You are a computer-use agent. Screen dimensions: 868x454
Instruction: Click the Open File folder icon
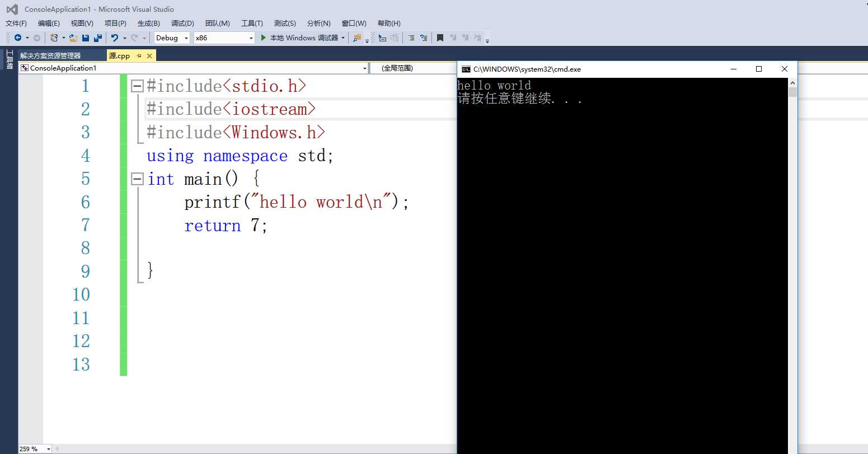tap(73, 38)
